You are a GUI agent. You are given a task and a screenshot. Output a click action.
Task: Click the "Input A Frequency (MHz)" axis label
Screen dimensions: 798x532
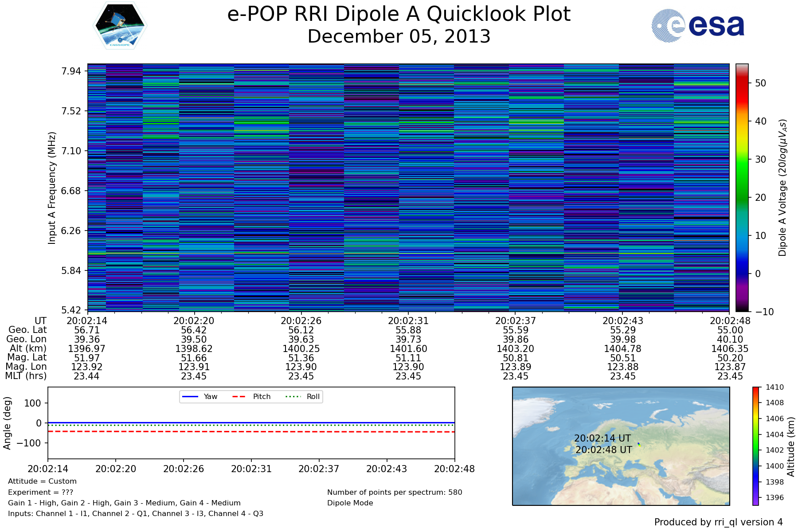tap(52, 188)
